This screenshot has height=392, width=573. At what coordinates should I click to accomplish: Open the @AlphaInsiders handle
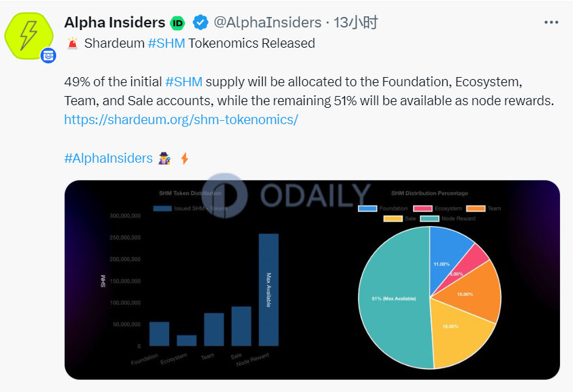267,23
